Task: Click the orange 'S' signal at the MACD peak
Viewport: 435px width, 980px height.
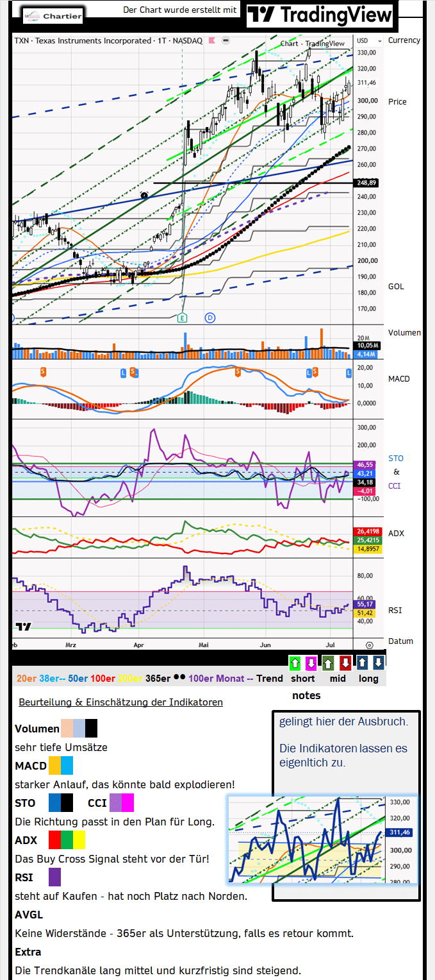Action: pyautogui.click(x=237, y=371)
